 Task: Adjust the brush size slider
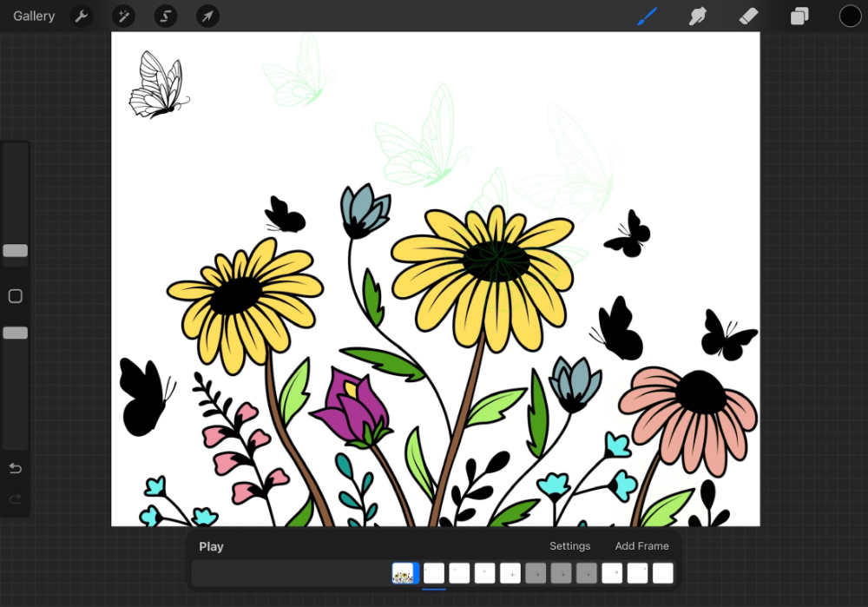(x=15, y=251)
